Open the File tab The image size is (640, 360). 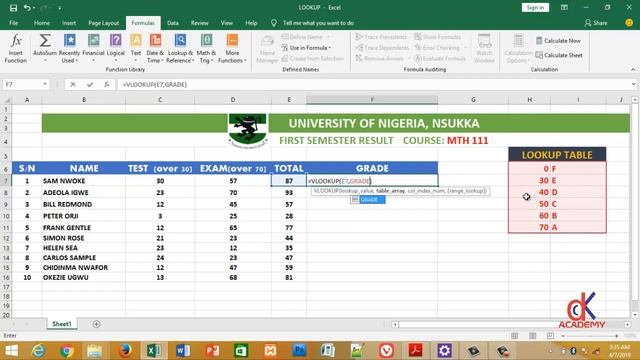(13, 23)
